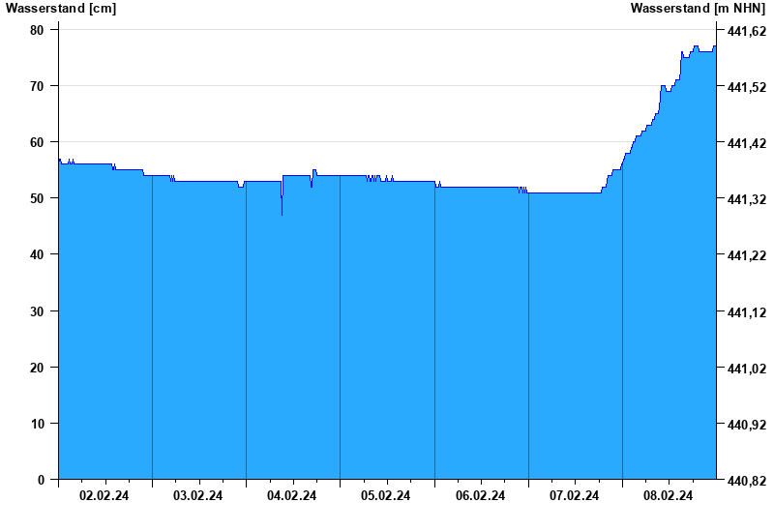Click the 02.02.24 date label

104,495
